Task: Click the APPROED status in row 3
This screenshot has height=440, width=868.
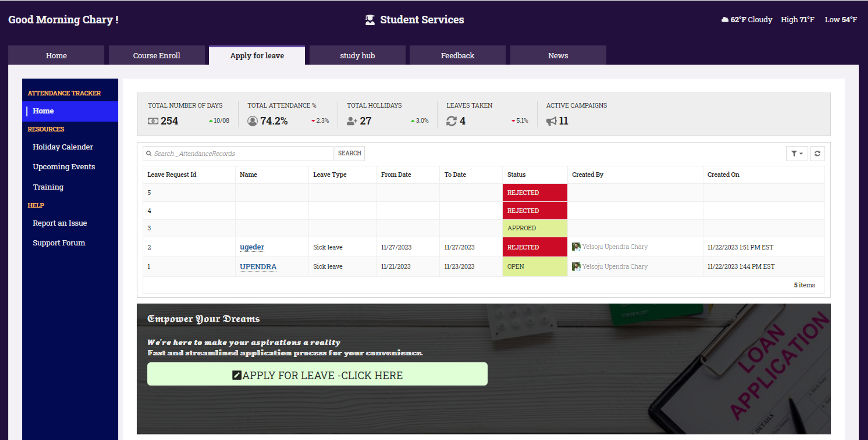Action: (535, 228)
